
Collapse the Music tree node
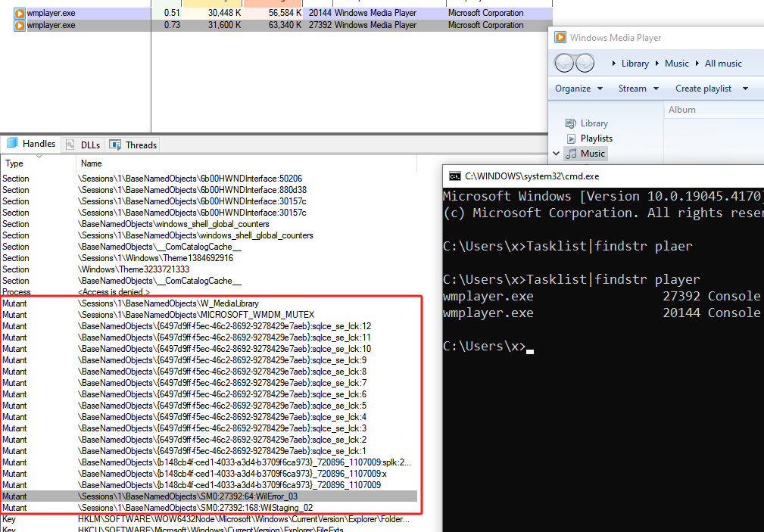[x=556, y=154]
